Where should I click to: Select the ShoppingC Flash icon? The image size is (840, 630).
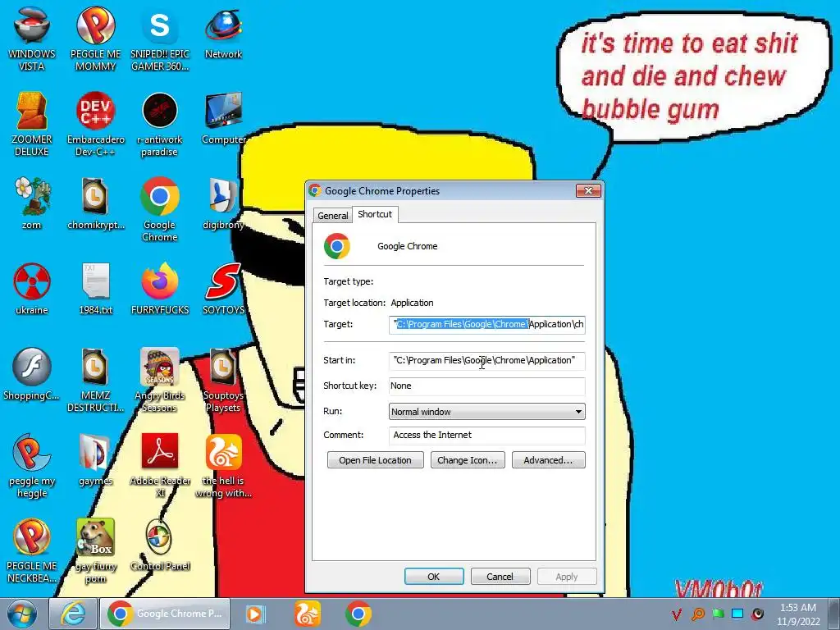[32, 374]
